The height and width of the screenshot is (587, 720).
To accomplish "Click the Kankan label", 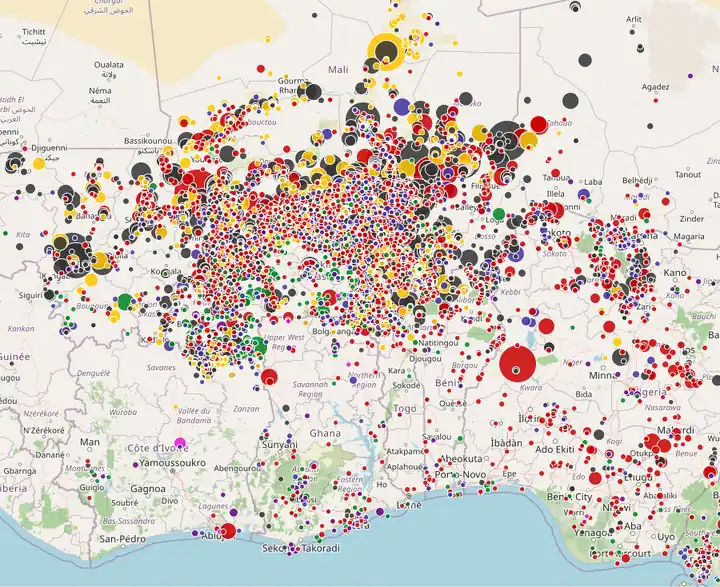I will pos(21,328).
